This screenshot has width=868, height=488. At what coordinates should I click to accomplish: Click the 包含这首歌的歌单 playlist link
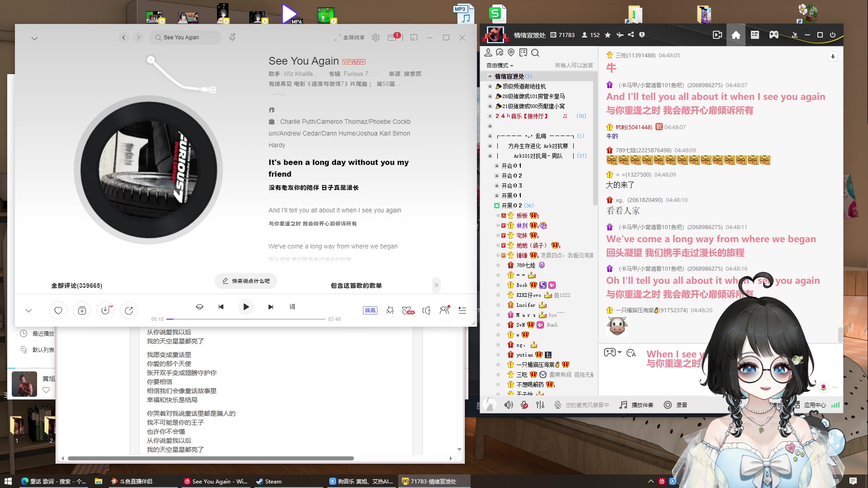(x=356, y=285)
